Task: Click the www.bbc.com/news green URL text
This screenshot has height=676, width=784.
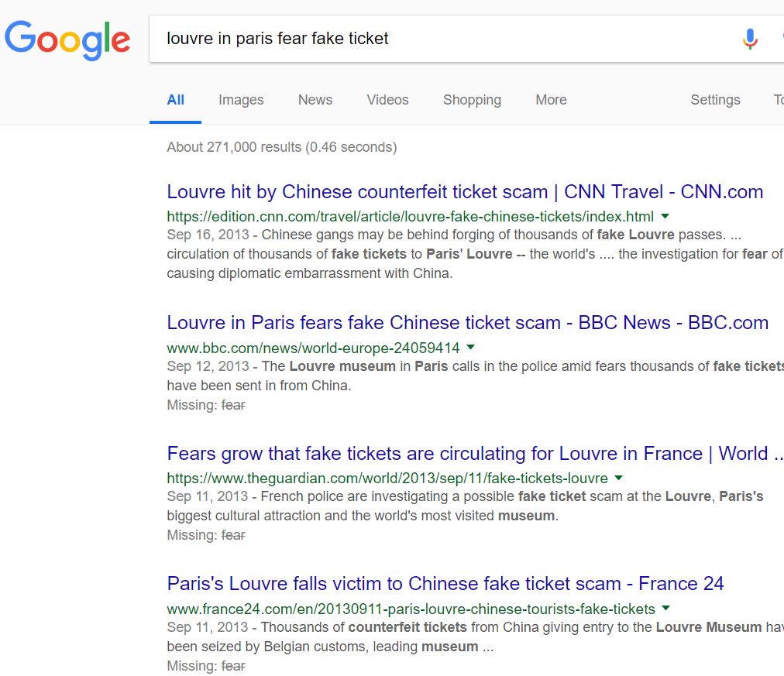Action: [313, 348]
